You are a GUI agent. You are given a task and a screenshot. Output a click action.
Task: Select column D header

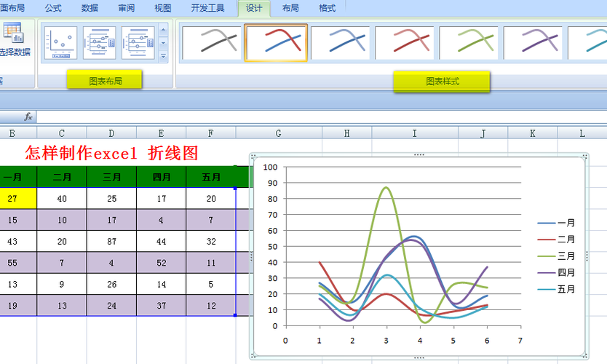(111, 133)
